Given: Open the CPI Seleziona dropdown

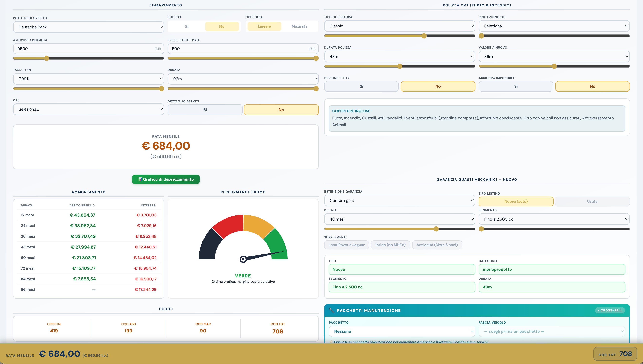Looking at the screenshot, I should (89, 109).
